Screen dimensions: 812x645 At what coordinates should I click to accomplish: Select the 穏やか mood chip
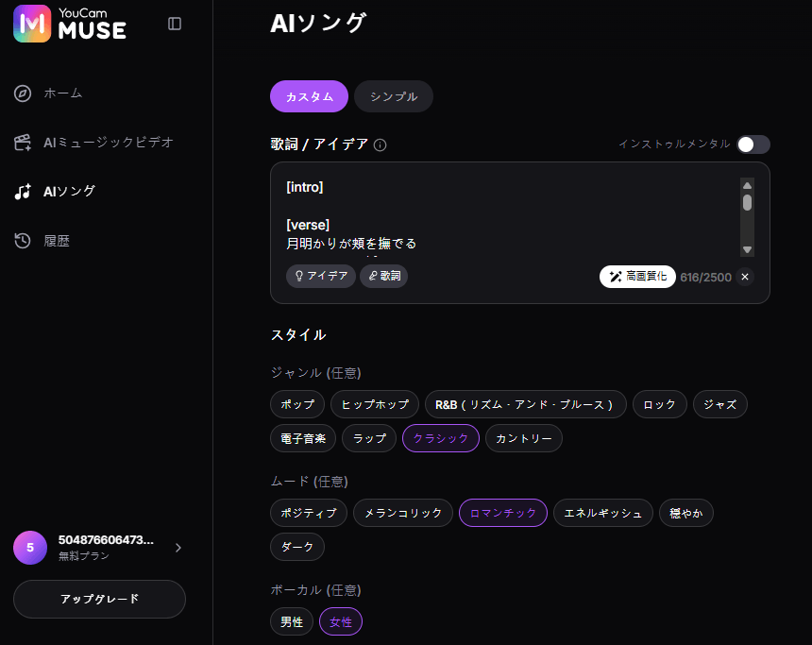pos(686,513)
